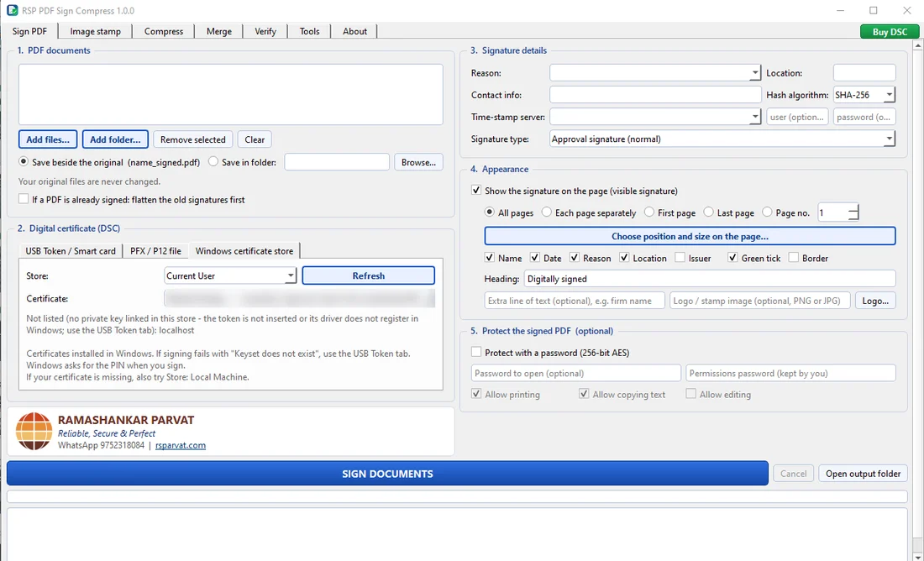Click the vertical scrollbar on the right edge
This screenshot has height=561, width=924.
point(919,295)
